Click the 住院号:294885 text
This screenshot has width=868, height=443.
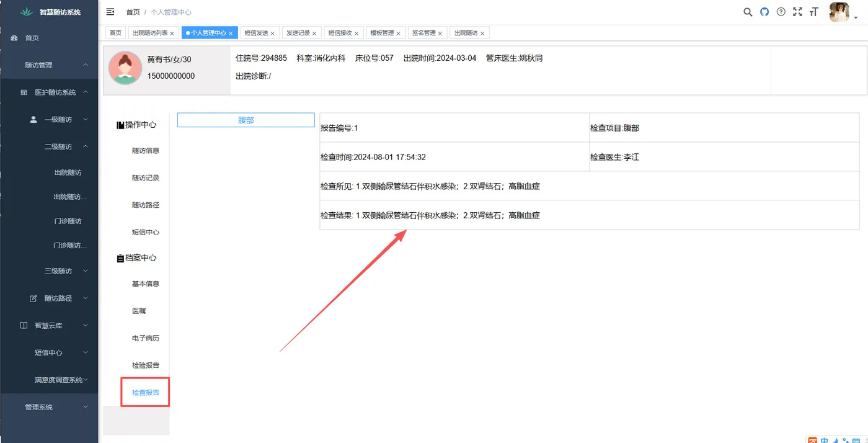pos(261,58)
